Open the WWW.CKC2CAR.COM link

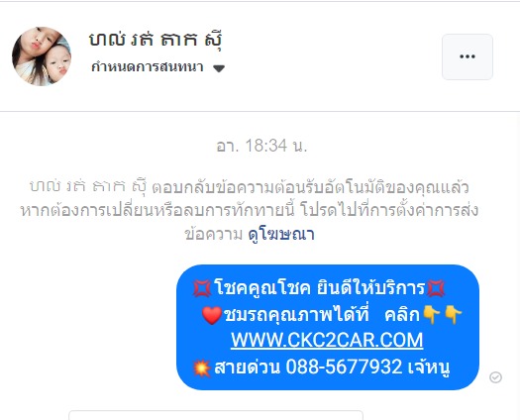327,340
